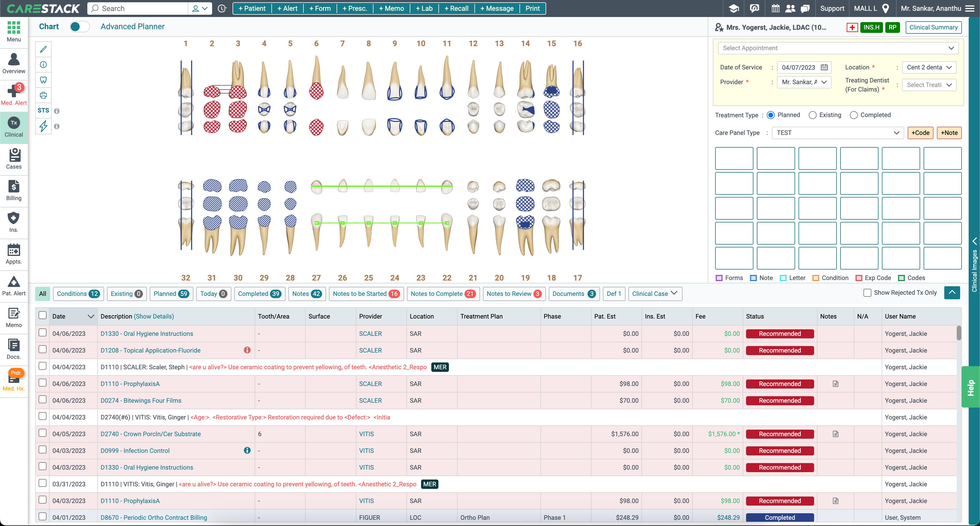This screenshot has width=980, height=526.
Task: Select the pencil edit tool on chart
Action: [43, 49]
